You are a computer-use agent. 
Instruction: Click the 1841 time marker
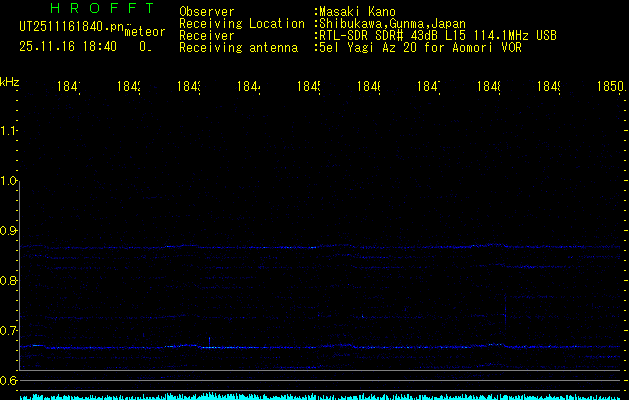(69, 88)
